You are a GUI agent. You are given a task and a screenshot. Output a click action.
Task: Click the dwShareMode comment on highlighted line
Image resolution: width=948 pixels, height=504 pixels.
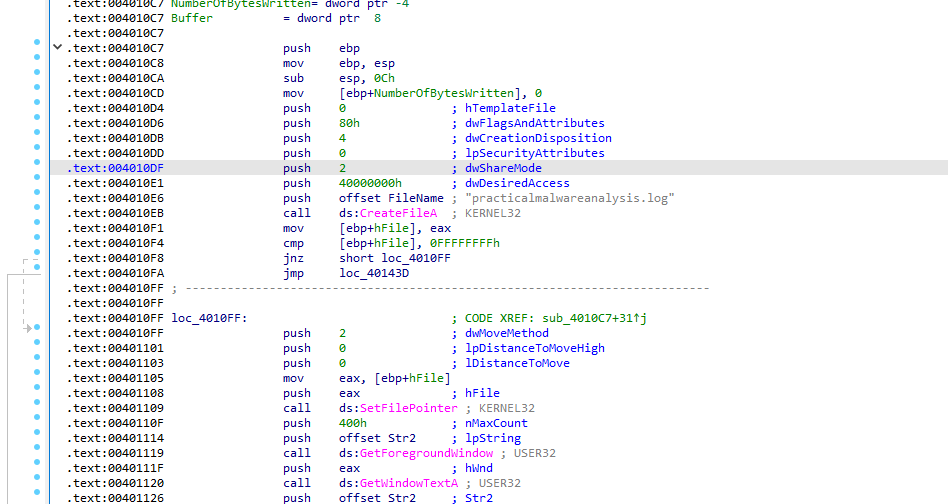pyautogui.click(x=503, y=168)
